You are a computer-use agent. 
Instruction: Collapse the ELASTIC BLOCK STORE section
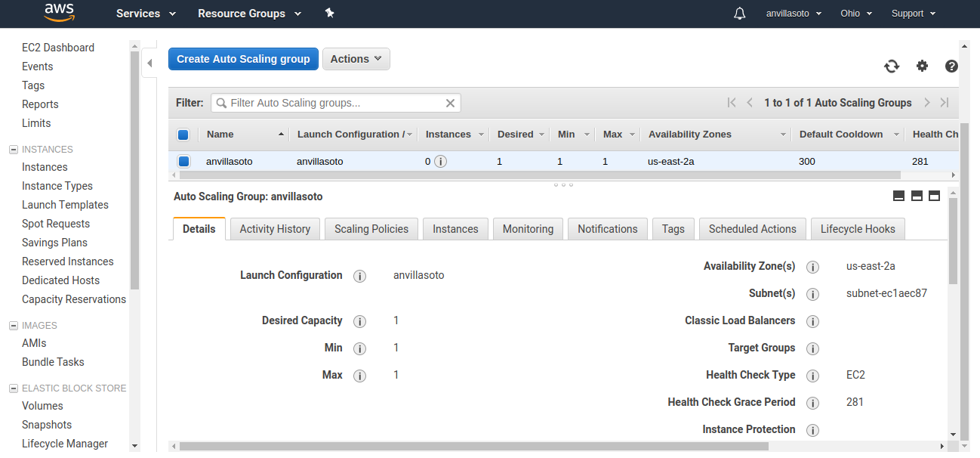13,388
